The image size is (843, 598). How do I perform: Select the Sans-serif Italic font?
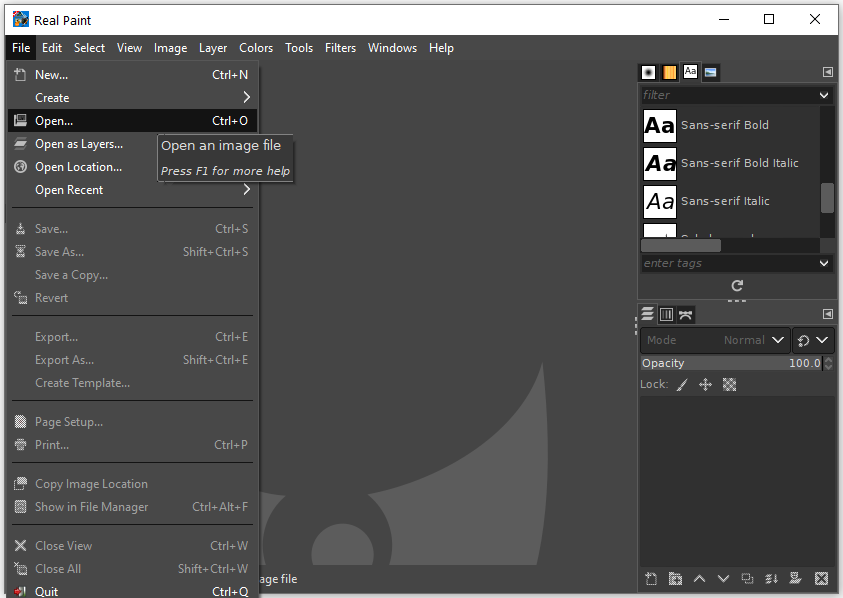pos(731,202)
